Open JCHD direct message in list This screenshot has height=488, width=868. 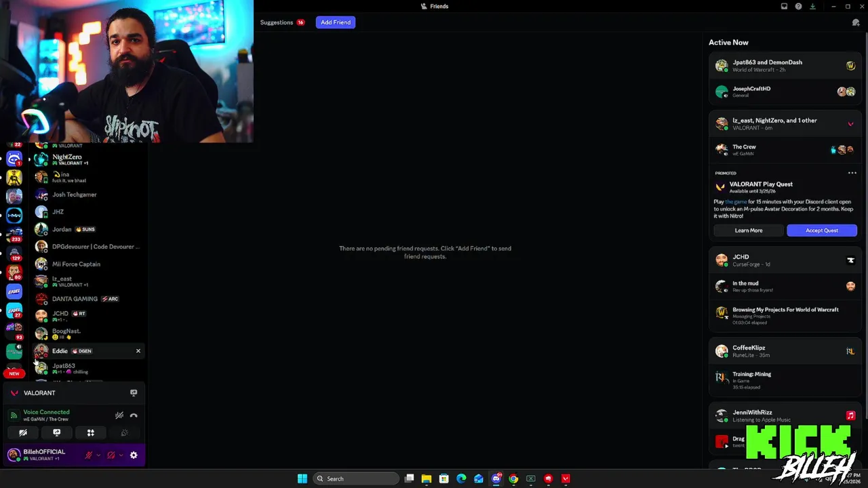(88, 316)
